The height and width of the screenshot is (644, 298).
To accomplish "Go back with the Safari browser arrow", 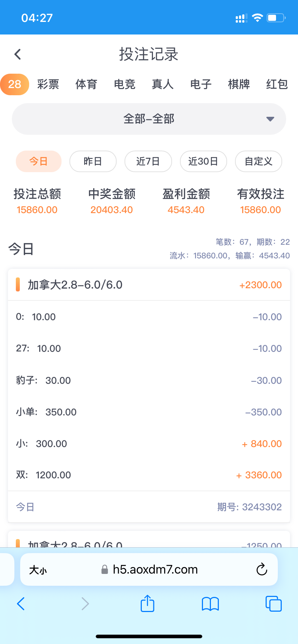I will [21, 604].
